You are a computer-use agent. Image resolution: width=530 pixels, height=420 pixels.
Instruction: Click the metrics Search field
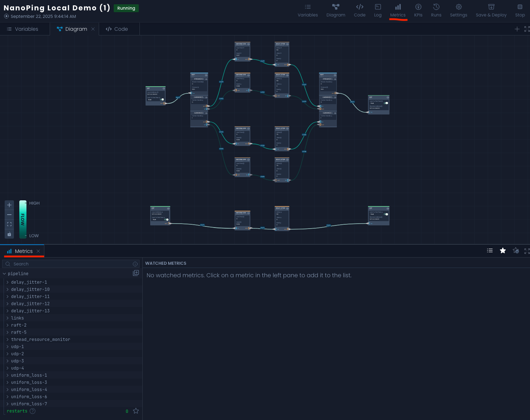point(68,264)
